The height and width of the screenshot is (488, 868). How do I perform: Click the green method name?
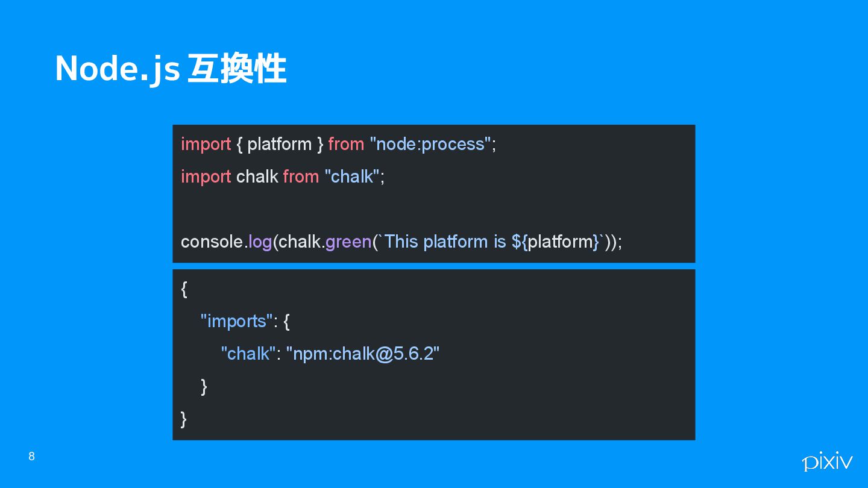348,242
